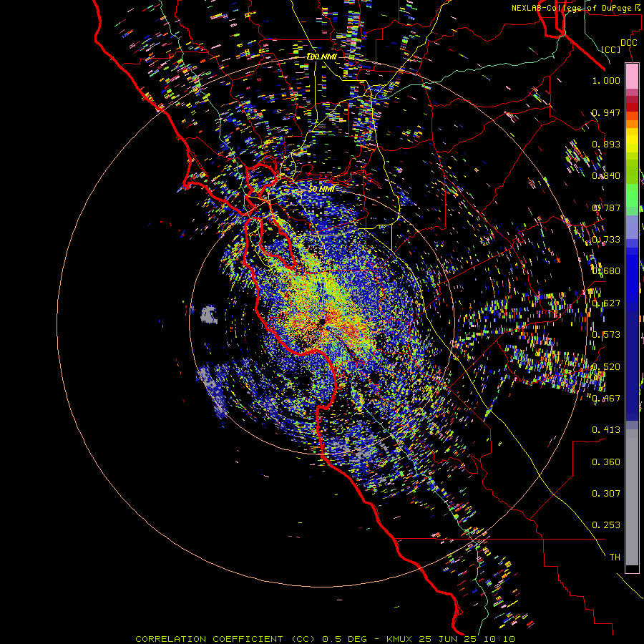Click the 0.467 legend value
This screenshot has height=644, width=644.
[x=606, y=399]
